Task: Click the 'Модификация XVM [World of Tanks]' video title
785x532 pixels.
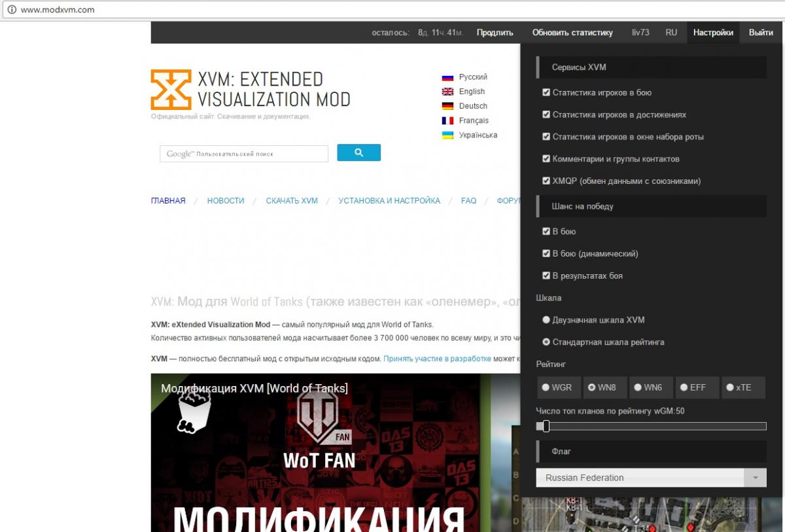Action: (254, 388)
